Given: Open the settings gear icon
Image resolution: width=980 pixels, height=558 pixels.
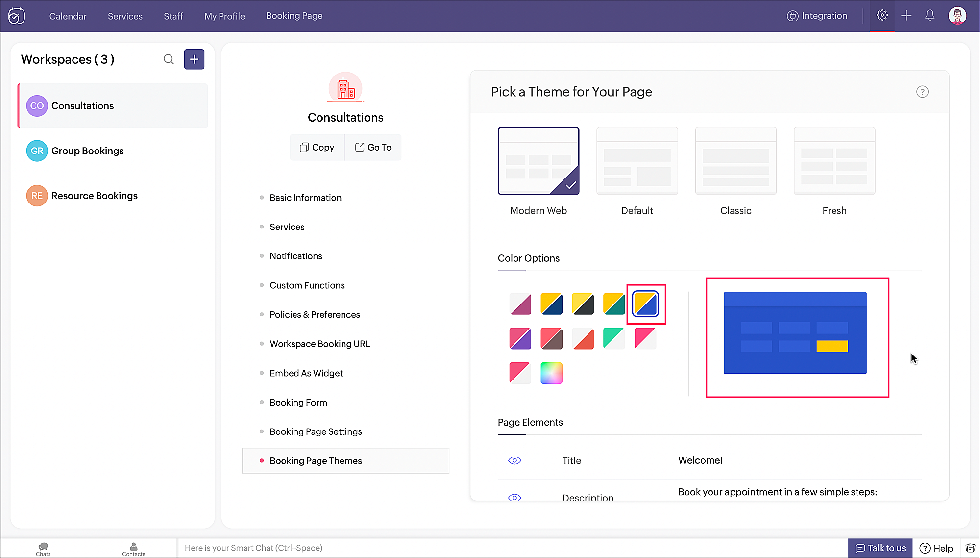Looking at the screenshot, I should pyautogui.click(x=882, y=16).
